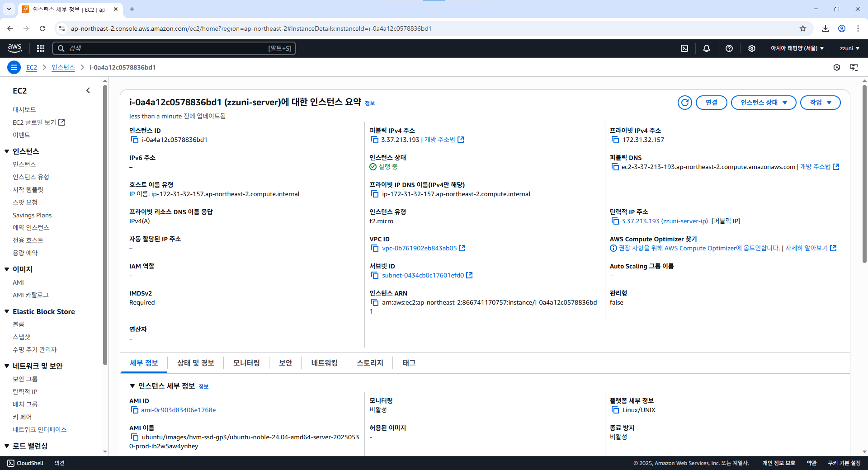This screenshot has height=470, width=868.
Task: Open the help question mark menu
Action: [729, 48]
